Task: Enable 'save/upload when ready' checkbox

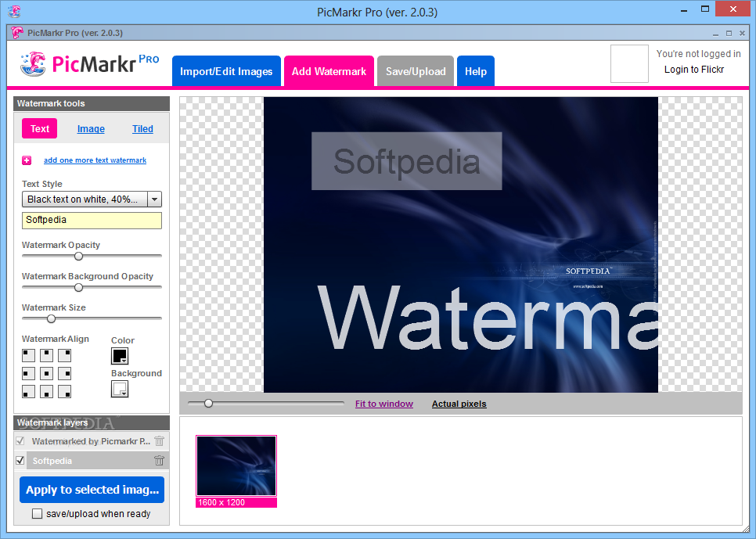Action: 37,513
